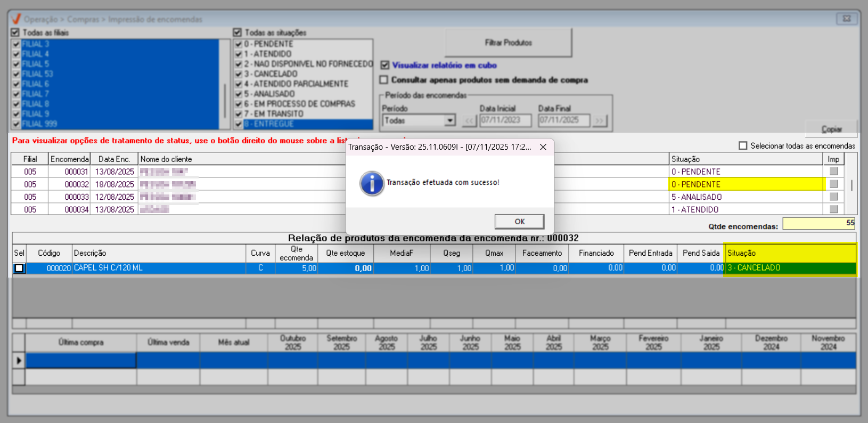Click the Curva column header
The image size is (868, 423).
coord(260,253)
